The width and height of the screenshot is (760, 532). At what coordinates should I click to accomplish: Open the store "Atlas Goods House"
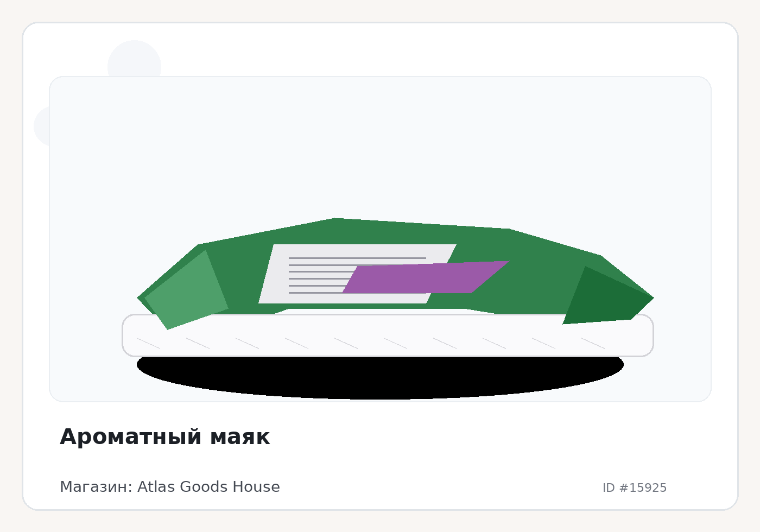click(x=208, y=487)
